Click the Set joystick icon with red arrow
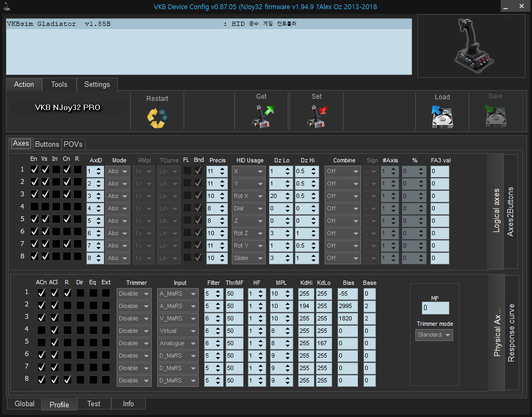The width and height of the screenshot is (532, 417). click(317, 116)
